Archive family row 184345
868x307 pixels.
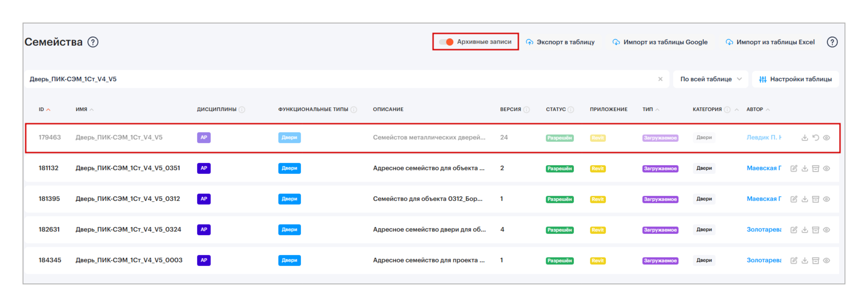click(815, 260)
